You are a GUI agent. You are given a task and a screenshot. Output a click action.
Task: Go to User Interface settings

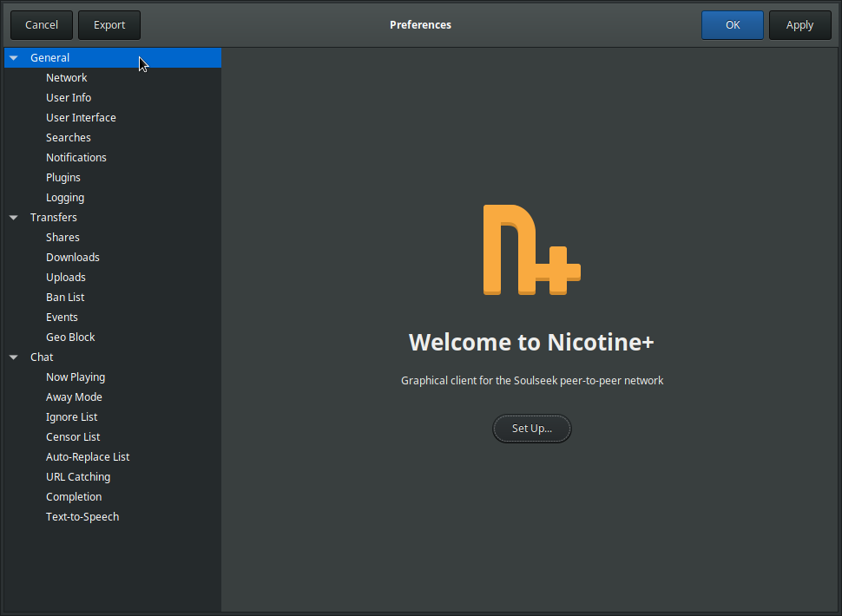tap(113, 117)
